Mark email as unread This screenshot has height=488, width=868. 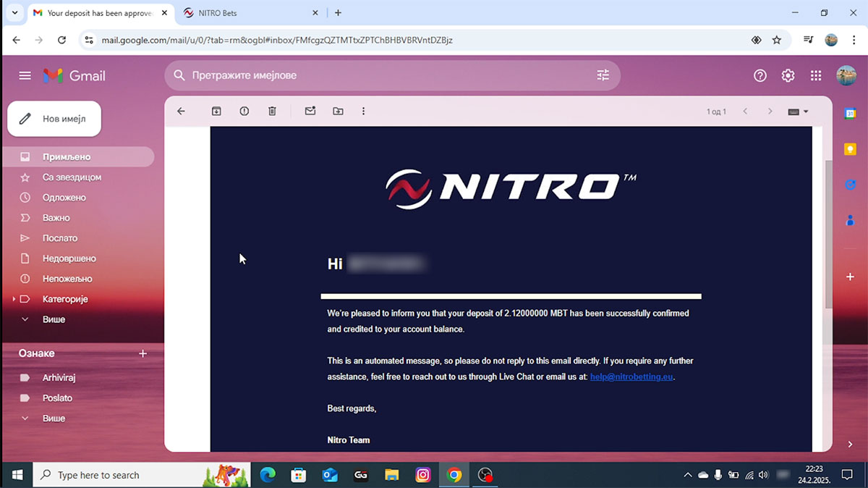(x=310, y=112)
